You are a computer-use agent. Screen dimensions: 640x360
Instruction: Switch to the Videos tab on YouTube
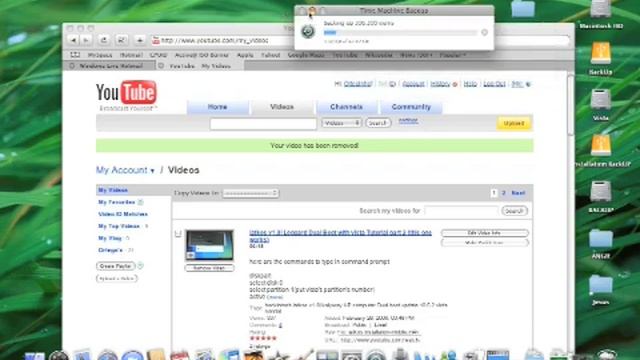(282, 107)
